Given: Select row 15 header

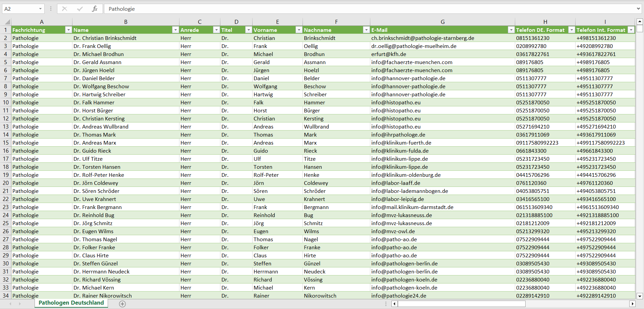Looking at the screenshot, I should point(6,143).
